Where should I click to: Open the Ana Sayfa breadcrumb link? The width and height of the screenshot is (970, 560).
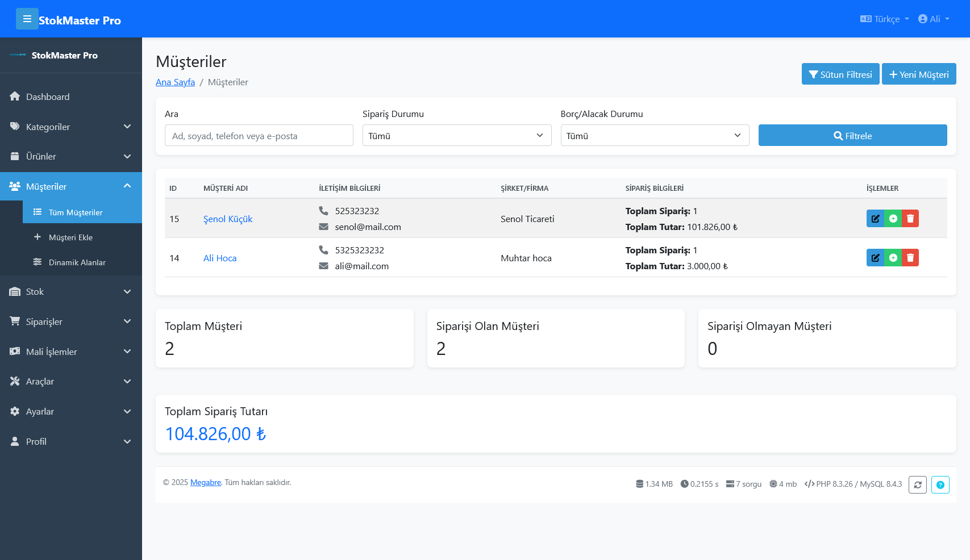(x=175, y=82)
